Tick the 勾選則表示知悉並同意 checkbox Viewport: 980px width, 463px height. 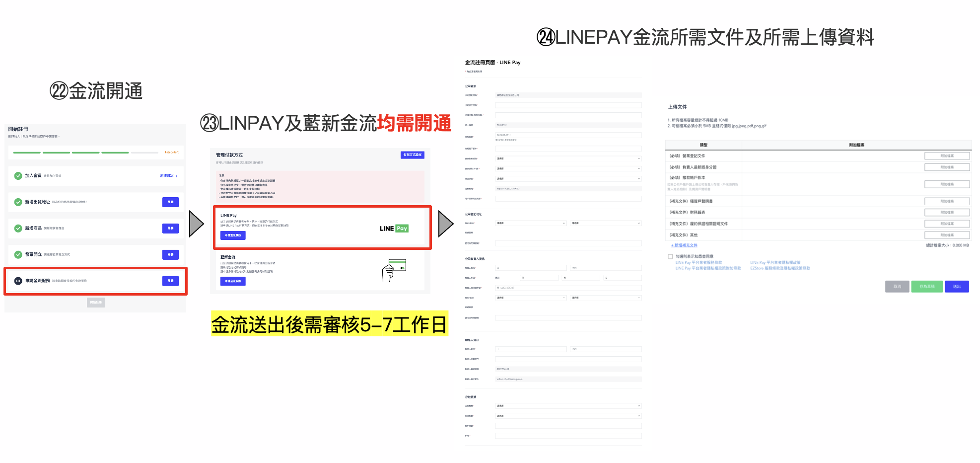[x=670, y=257]
